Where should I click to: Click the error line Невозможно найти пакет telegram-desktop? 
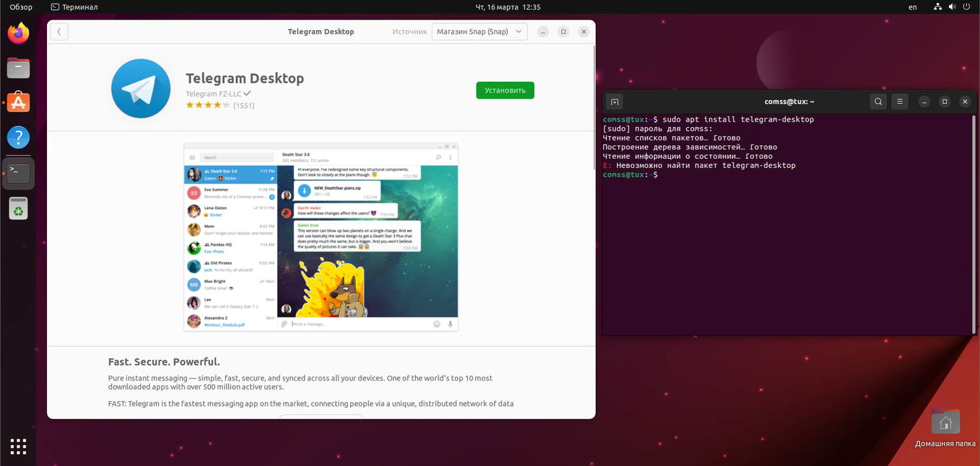pyautogui.click(x=699, y=165)
